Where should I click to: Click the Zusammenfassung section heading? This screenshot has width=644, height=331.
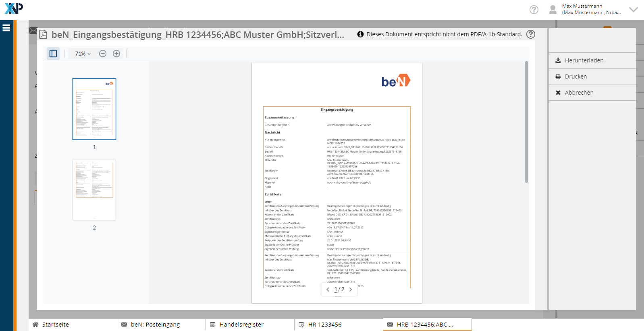coord(279,118)
